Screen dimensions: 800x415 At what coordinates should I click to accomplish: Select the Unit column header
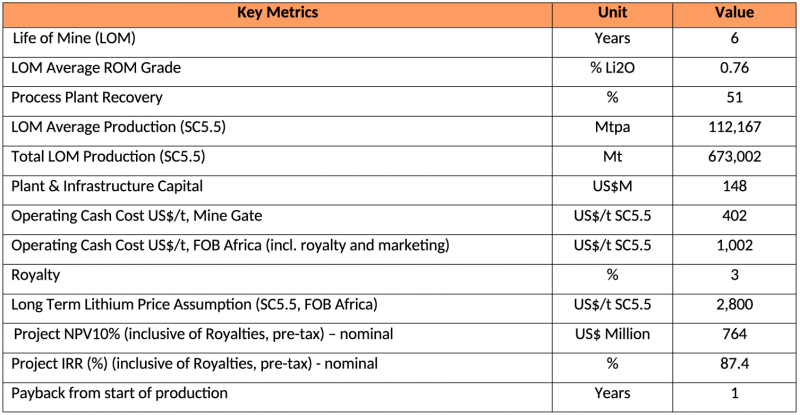612,13
